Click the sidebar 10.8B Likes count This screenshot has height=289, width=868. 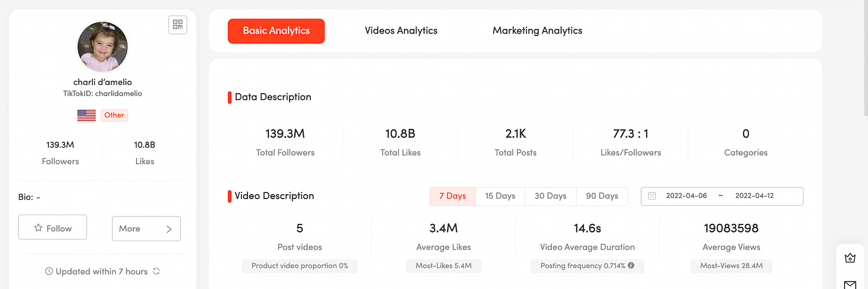pyautogui.click(x=144, y=145)
